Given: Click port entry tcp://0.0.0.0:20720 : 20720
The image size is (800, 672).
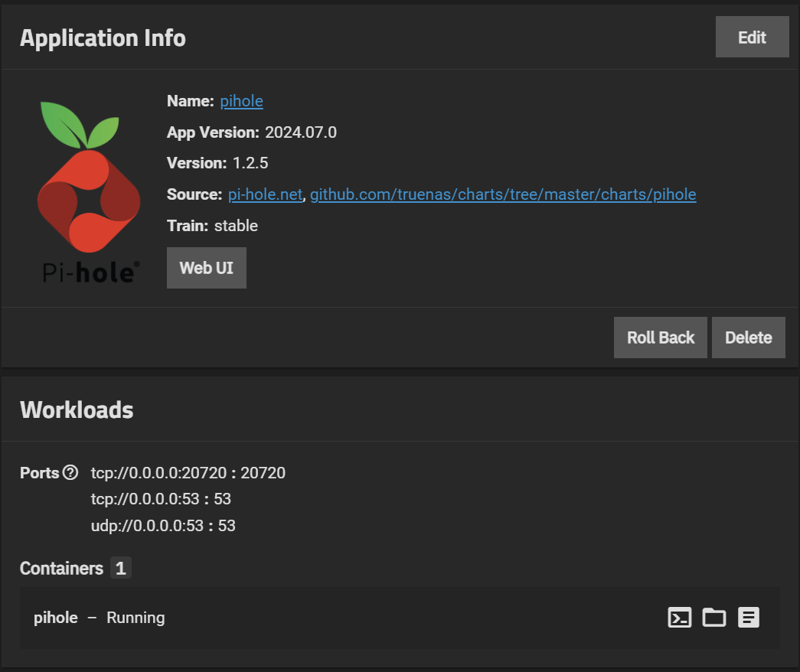Looking at the screenshot, I should (x=188, y=472).
